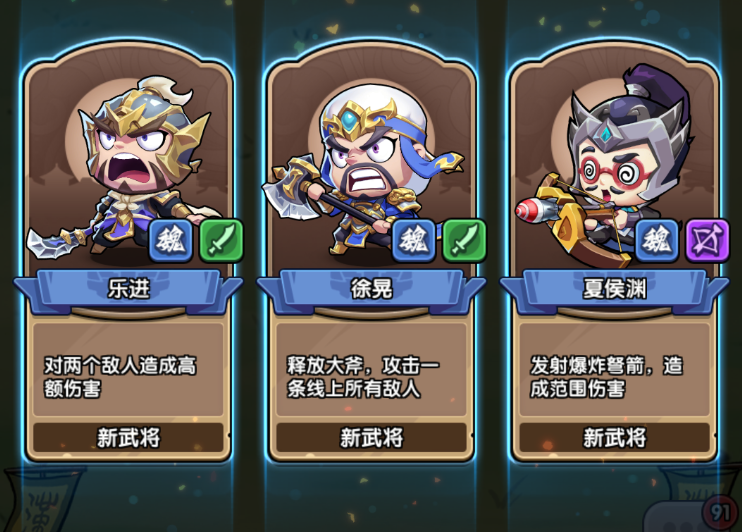Select the 乐进 character portrait
The height and width of the screenshot is (532, 742).
click(124, 168)
